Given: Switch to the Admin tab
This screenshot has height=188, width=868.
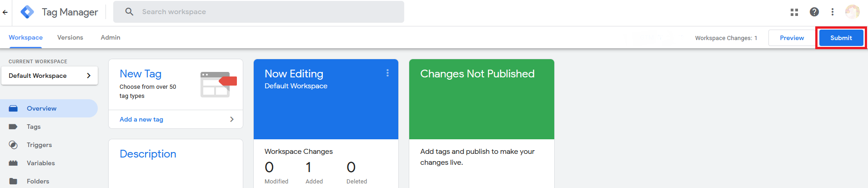Looking at the screenshot, I should click(x=110, y=37).
